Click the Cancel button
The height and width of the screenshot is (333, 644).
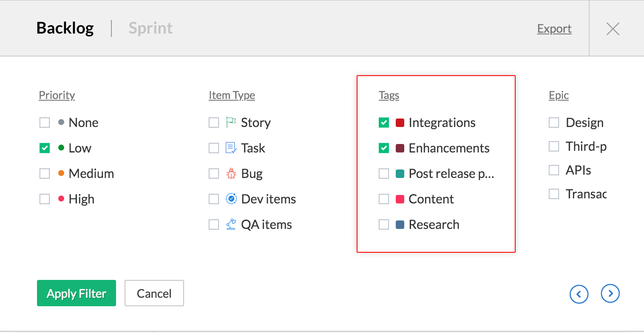coord(154,293)
